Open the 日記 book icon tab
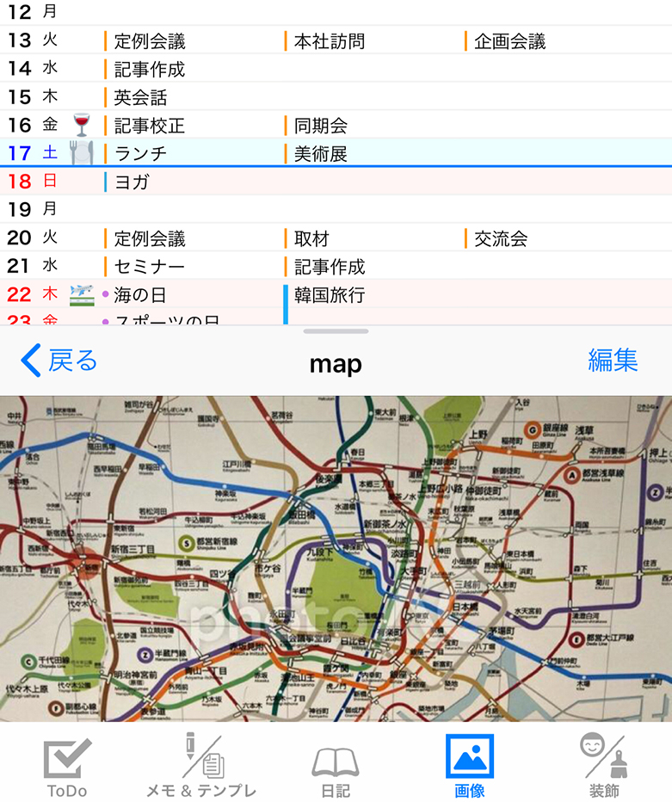 point(336,766)
